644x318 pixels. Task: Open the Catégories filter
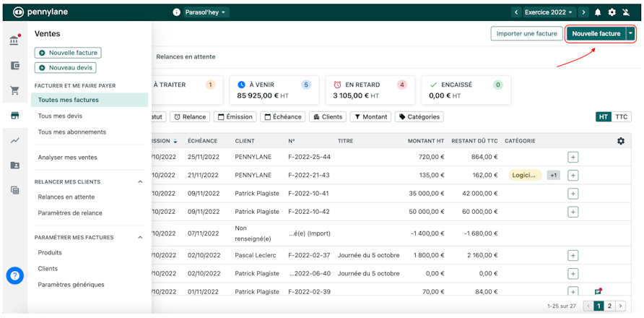419,117
